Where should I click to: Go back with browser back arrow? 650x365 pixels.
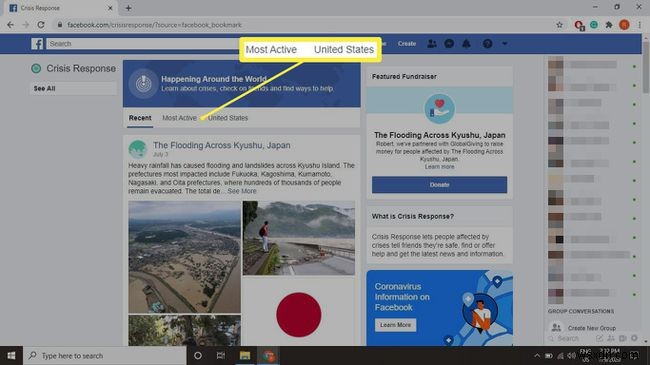click(x=10, y=25)
